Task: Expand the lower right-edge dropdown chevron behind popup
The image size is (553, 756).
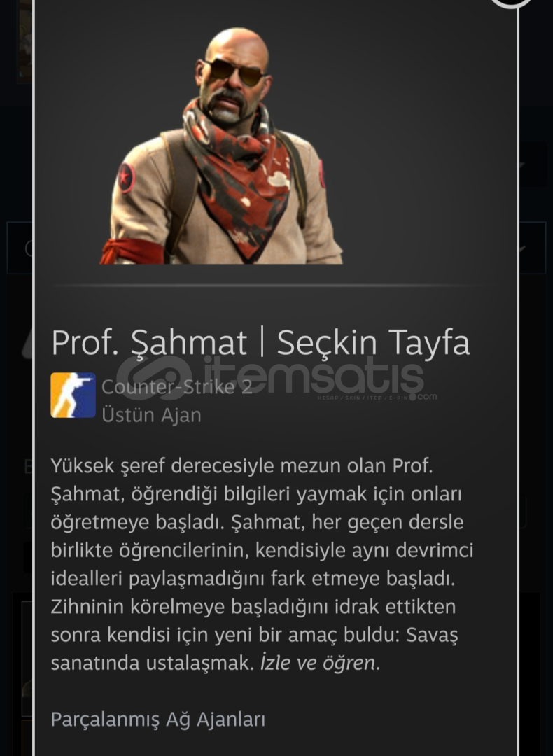Action: (x=521, y=248)
